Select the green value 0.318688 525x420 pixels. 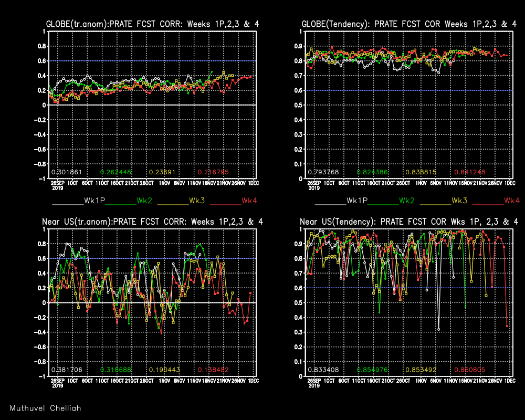116,370
